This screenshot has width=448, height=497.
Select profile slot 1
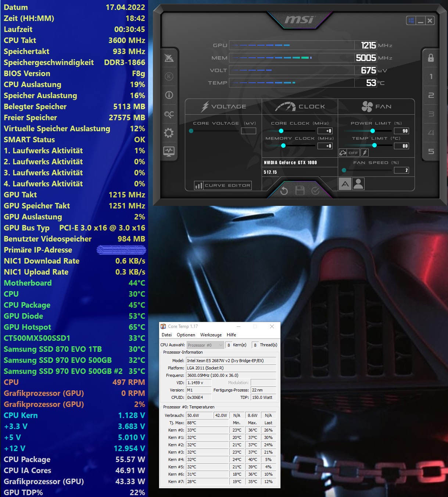click(x=430, y=76)
